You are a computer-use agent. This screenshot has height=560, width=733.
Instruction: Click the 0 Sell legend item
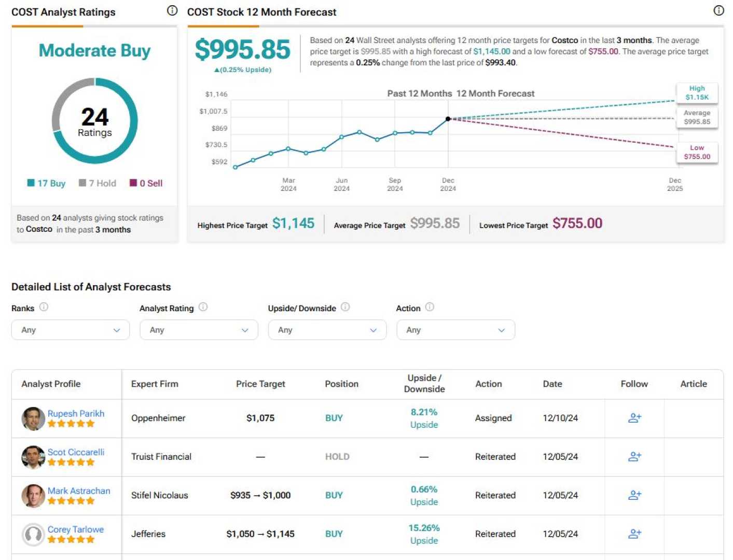click(146, 183)
